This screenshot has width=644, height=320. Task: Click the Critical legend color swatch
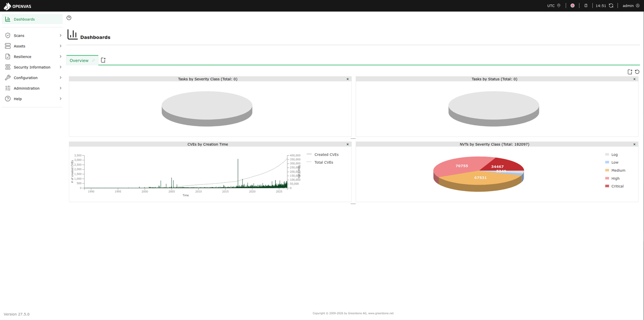(607, 186)
